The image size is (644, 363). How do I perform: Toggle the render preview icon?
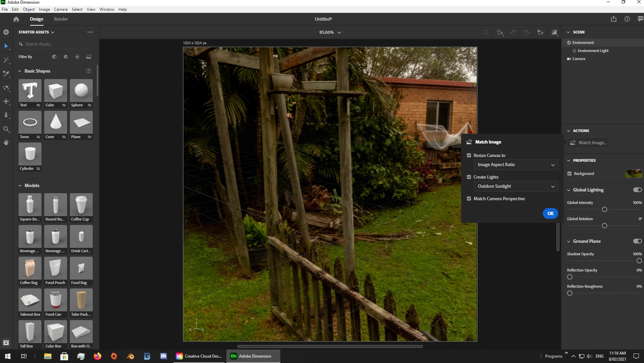[x=554, y=32]
